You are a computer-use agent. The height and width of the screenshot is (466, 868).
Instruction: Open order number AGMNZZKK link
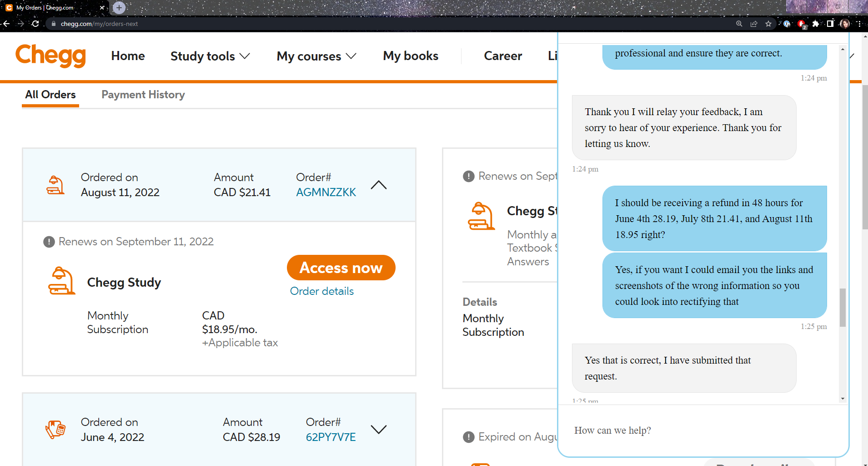[326, 192]
